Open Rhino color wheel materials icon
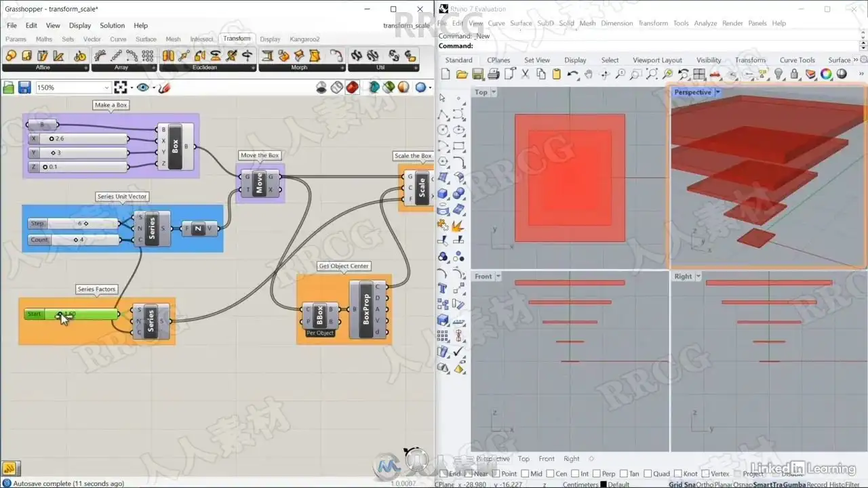Viewport: 868px width, 488px height. coord(826,74)
